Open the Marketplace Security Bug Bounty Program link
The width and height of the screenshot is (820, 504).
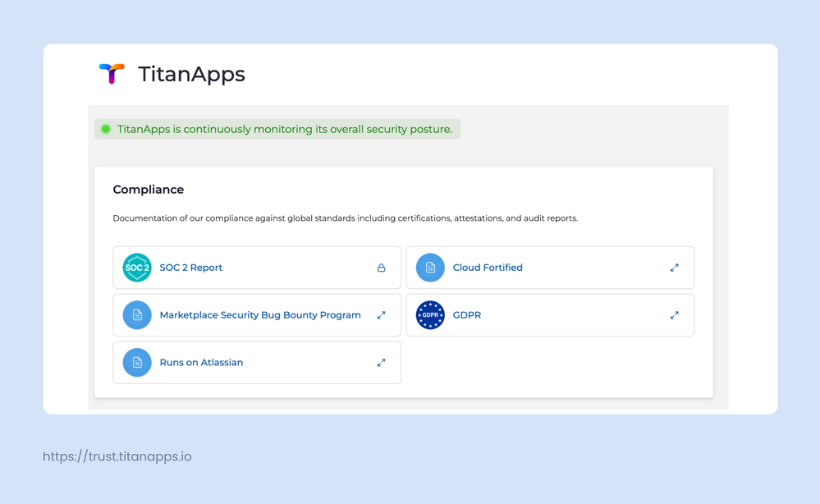pyautogui.click(x=260, y=315)
